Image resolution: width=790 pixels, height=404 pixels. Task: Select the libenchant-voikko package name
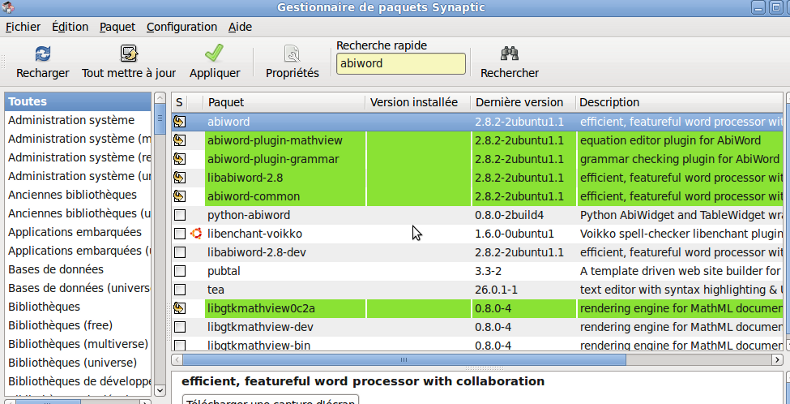pos(255,234)
